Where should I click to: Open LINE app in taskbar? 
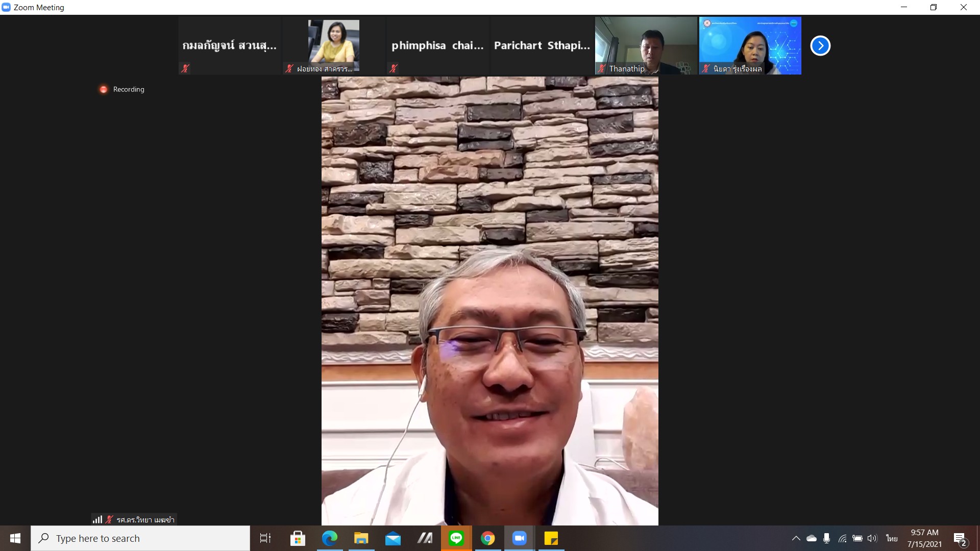coord(456,538)
